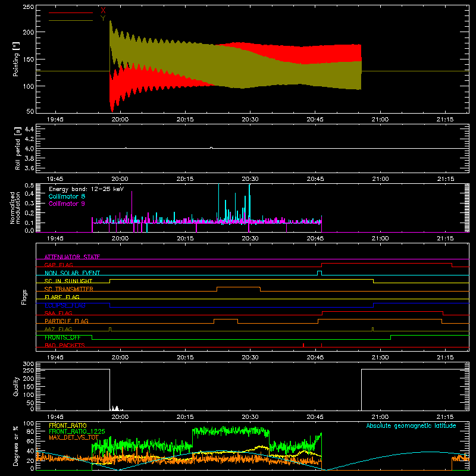Select the GAP_FLAG label
The height and width of the screenshot is (476, 476).
point(58,265)
